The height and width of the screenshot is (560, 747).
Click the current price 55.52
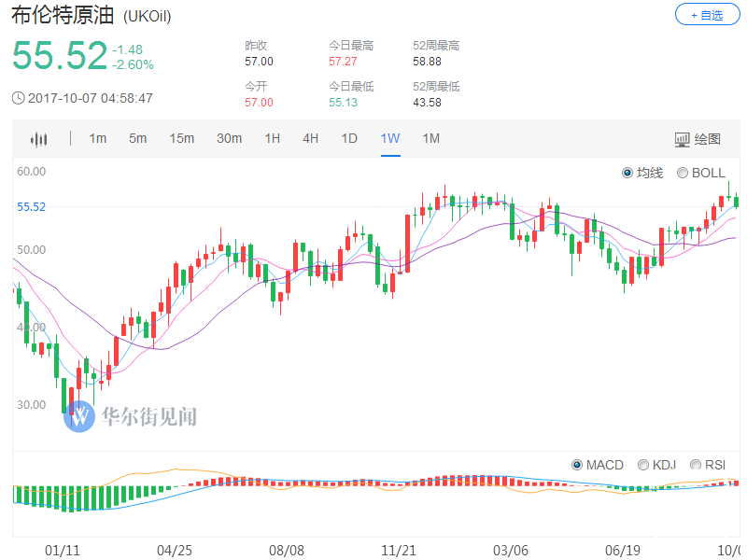pos(60,56)
